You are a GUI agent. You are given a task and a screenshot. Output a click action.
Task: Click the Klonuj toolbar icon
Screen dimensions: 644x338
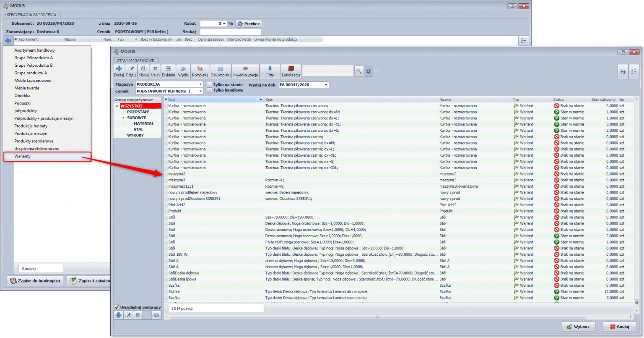(143, 71)
